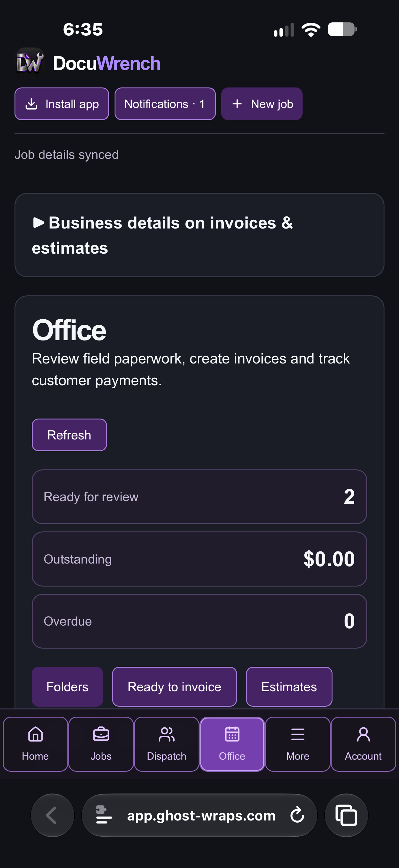Viewport: 399px width, 868px height.
Task: Tap the Wi-Fi status icon
Action: pos(311,30)
